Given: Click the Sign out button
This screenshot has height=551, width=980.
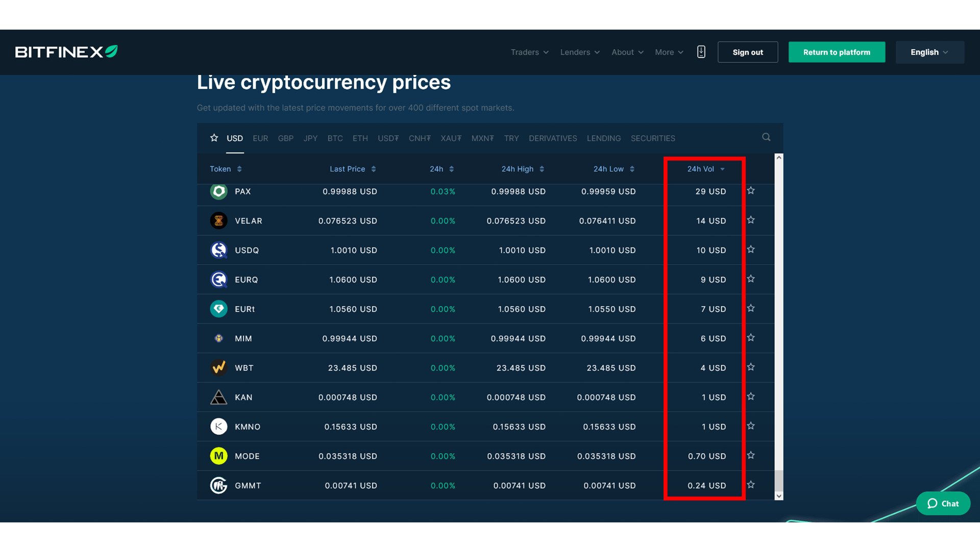Looking at the screenshot, I should [x=748, y=52].
